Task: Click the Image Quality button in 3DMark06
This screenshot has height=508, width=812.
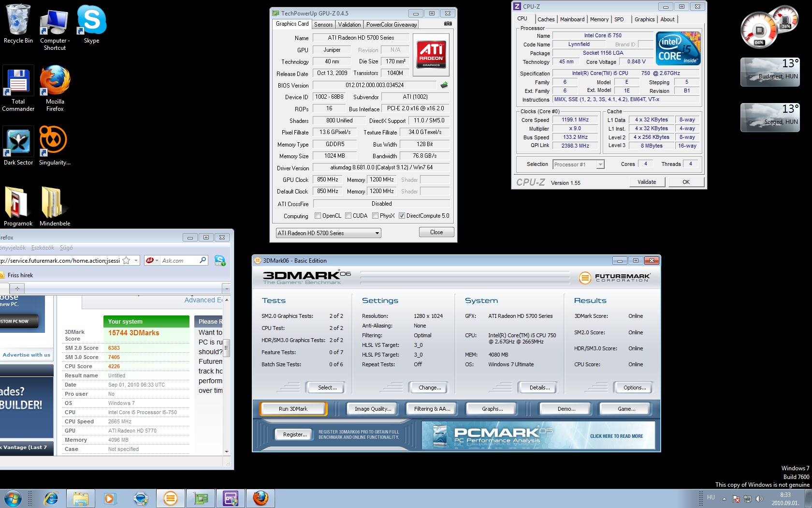Action: click(373, 409)
